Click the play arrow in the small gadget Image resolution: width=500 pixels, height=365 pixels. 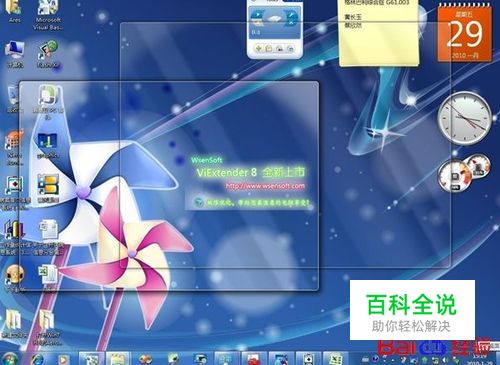(257, 15)
